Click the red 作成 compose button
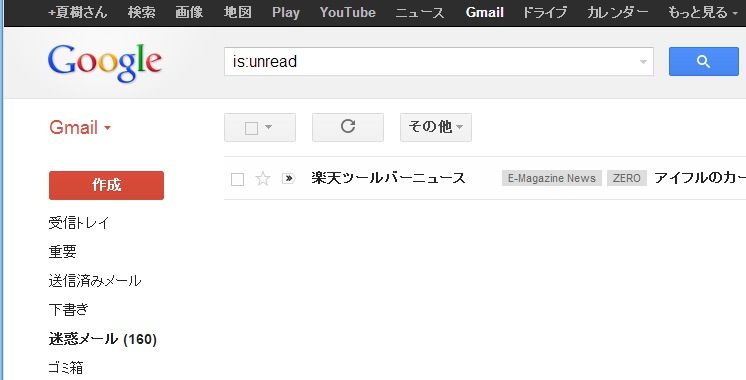Screen dimensions: 746x380 click(107, 185)
